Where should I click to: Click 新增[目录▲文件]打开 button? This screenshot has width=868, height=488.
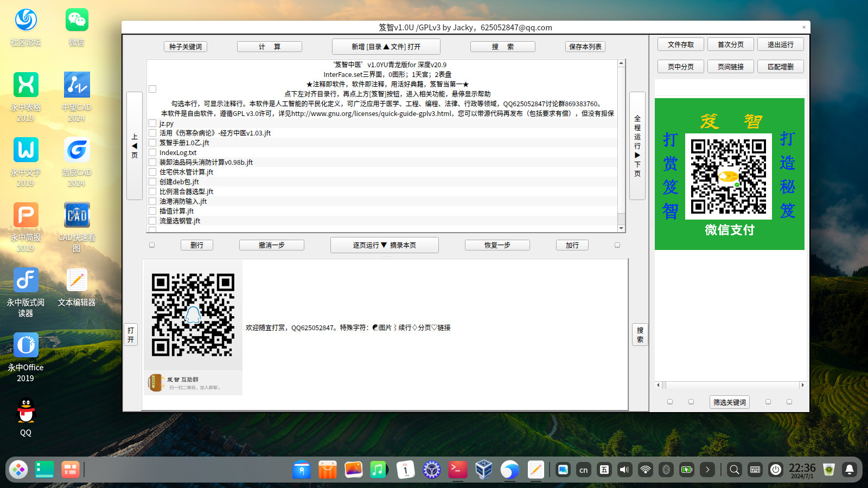point(386,47)
